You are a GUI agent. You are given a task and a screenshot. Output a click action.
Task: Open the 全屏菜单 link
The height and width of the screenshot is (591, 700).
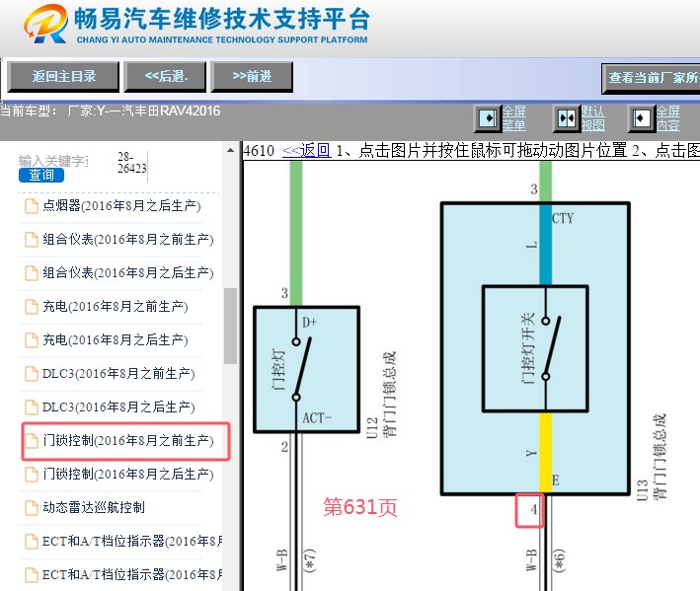click(513, 118)
